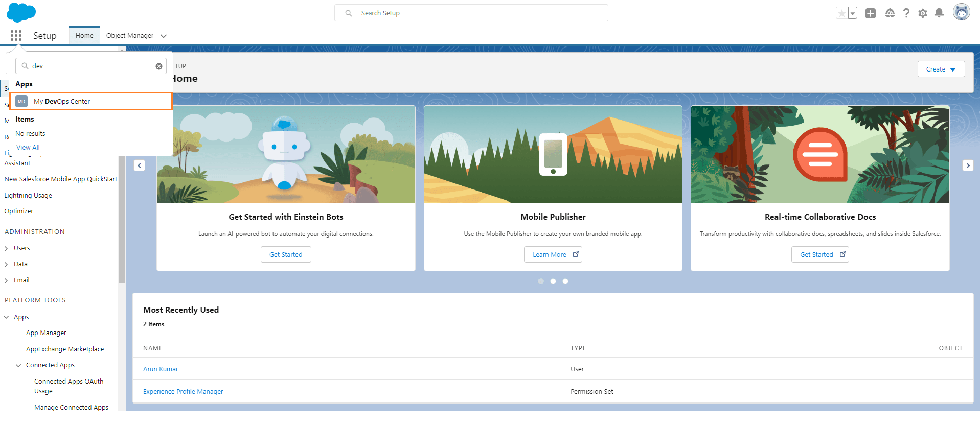Image resolution: width=980 pixels, height=427 pixels.
Task: Go to next carousel slide
Action: point(968,165)
